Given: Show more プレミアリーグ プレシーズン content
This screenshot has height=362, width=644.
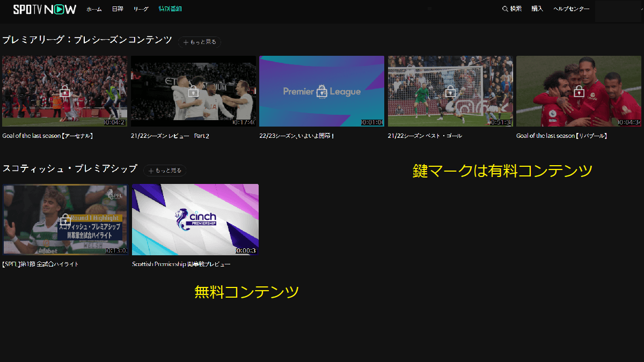Looking at the screenshot, I should (200, 42).
